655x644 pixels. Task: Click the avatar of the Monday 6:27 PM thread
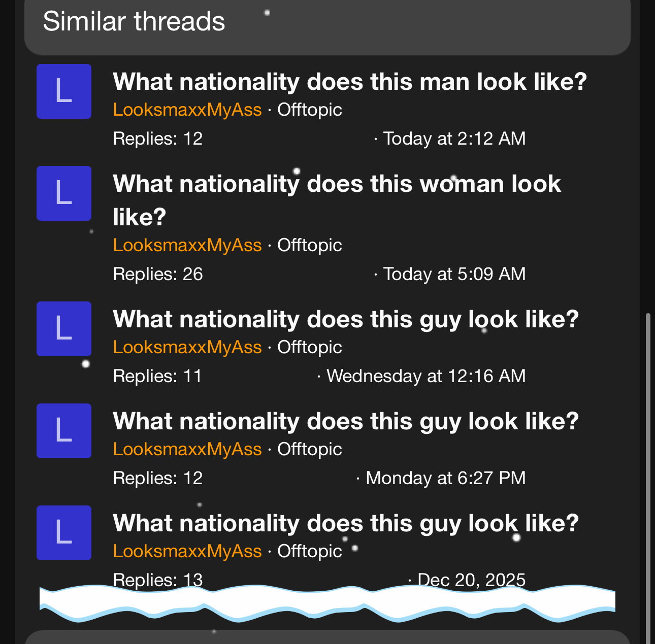[x=64, y=431]
